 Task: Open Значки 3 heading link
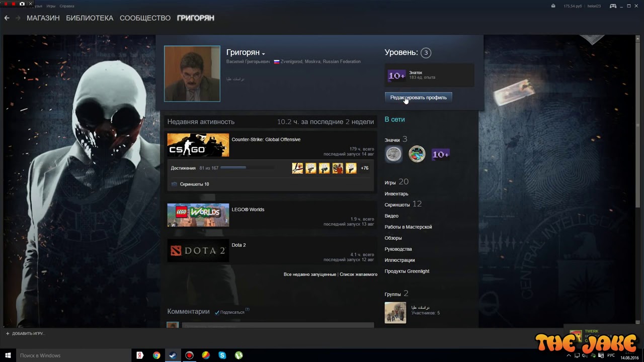click(396, 139)
